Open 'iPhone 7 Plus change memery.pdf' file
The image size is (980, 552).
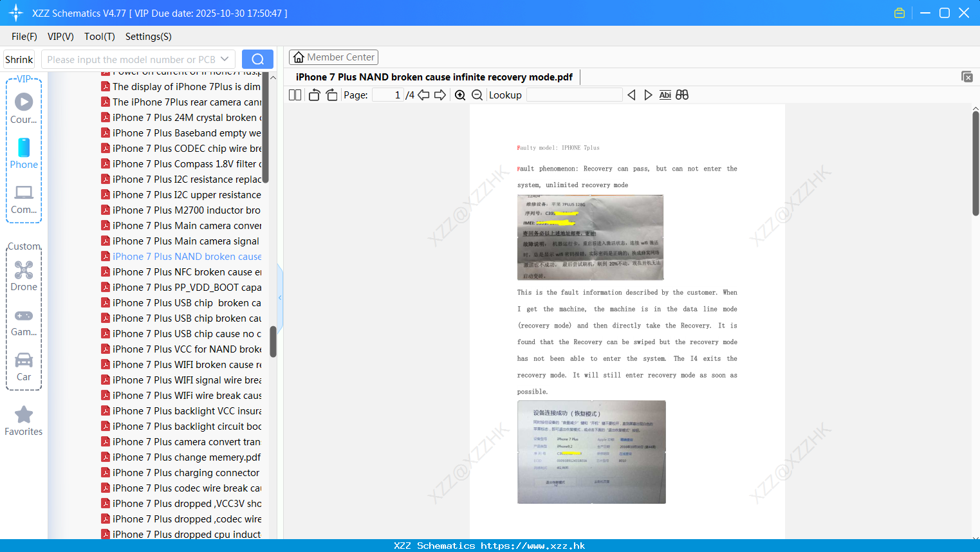[181, 457]
